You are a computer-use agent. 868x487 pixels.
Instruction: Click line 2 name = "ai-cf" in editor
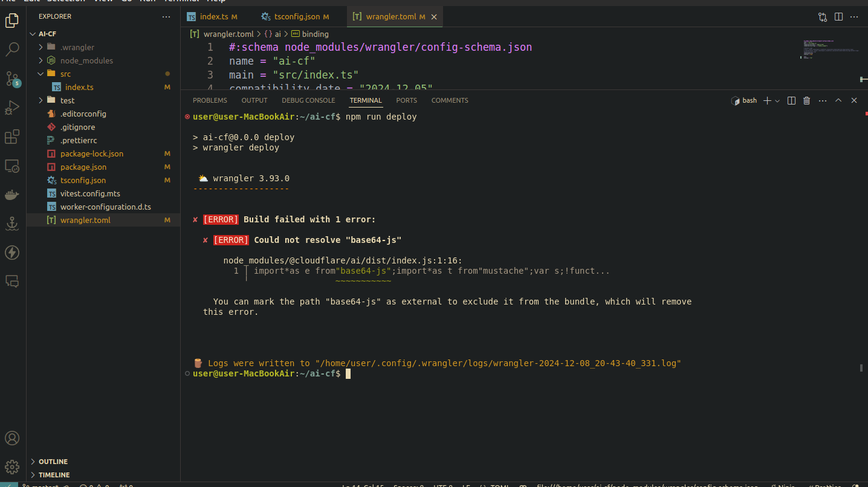[272, 61]
